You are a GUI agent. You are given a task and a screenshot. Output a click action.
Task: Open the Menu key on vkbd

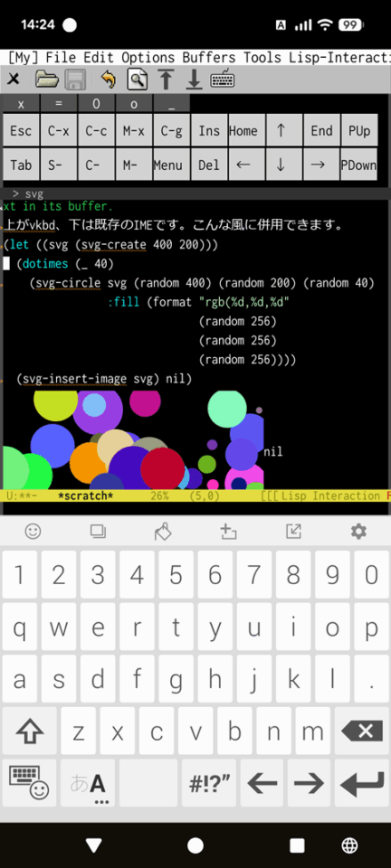[x=171, y=165]
